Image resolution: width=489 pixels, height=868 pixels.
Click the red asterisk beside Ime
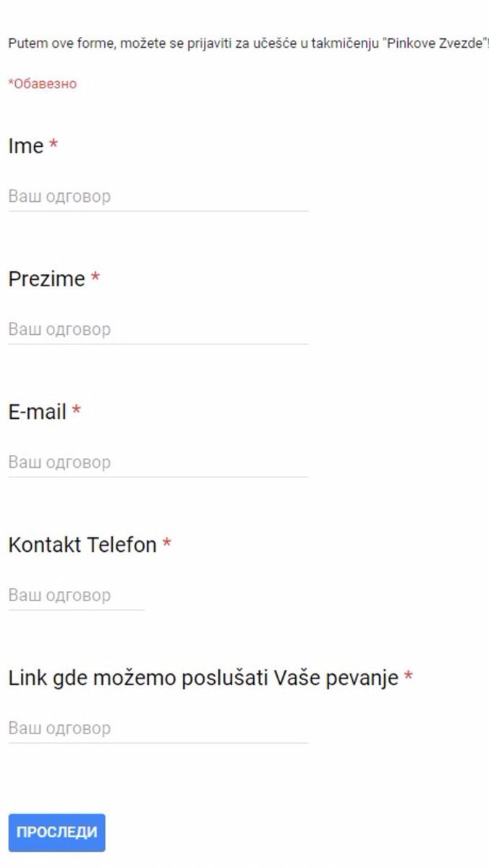(x=54, y=145)
